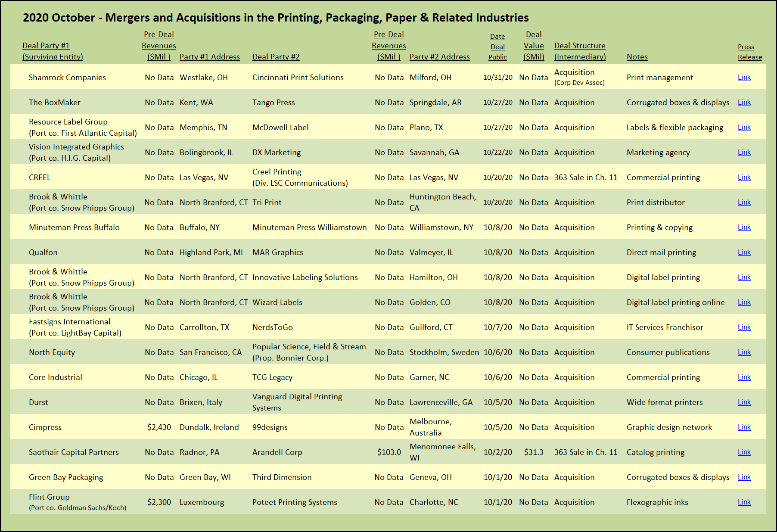Click the Link in Fastsigns International row

click(744, 327)
